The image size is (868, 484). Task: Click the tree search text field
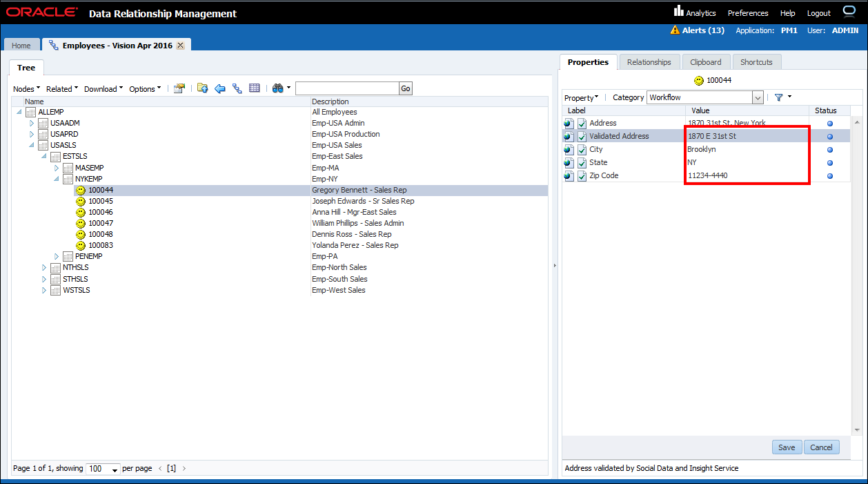(346, 88)
